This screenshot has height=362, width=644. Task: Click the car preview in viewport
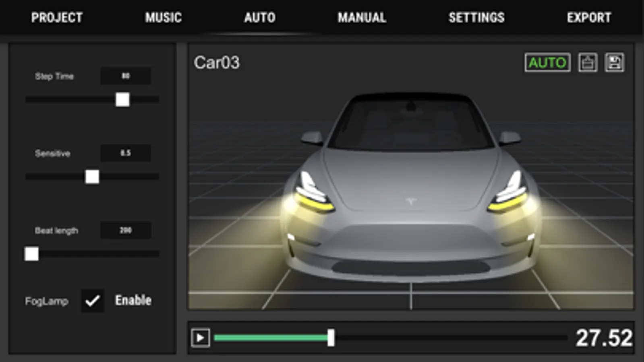coord(411,187)
